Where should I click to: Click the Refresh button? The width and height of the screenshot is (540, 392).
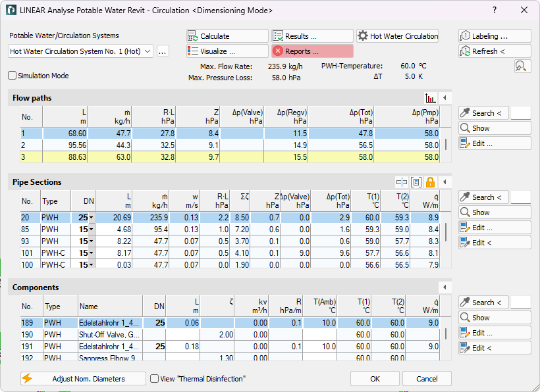495,51
